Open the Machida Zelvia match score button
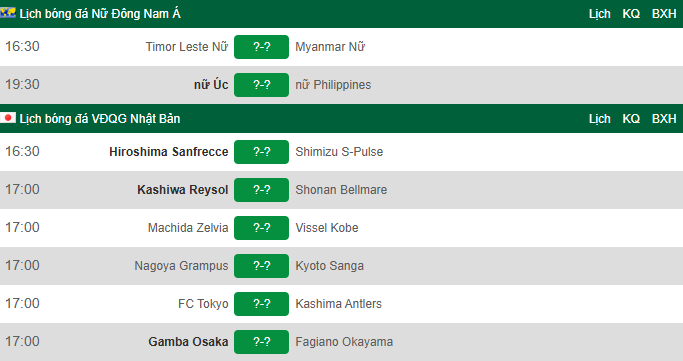The width and height of the screenshot is (683, 361). tap(261, 228)
